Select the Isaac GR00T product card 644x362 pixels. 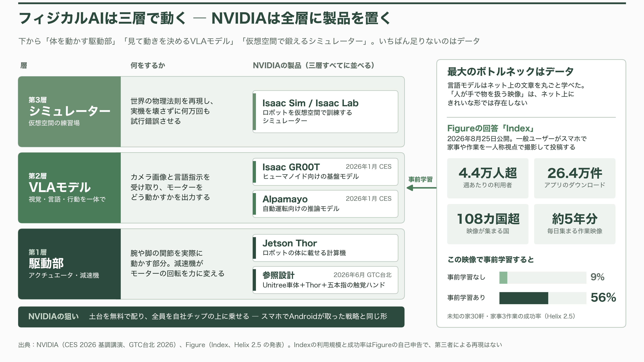tap(325, 172)
